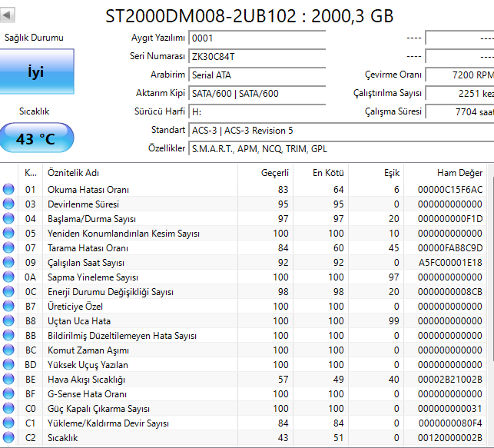Click the disk title ST2000DM008-2UB102
This screenshot has height=448, width=494.
[x=201, y=15]
